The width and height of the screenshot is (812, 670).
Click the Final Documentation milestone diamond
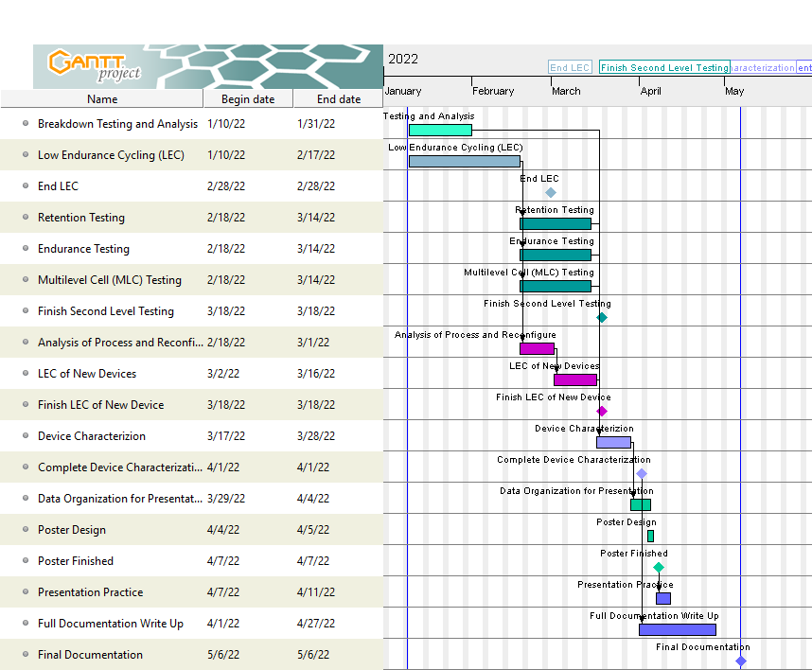(x=741, y=661)
